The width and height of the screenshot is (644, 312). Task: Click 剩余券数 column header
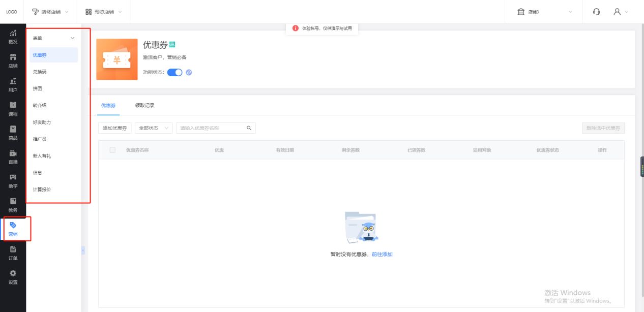click(350, 150)
